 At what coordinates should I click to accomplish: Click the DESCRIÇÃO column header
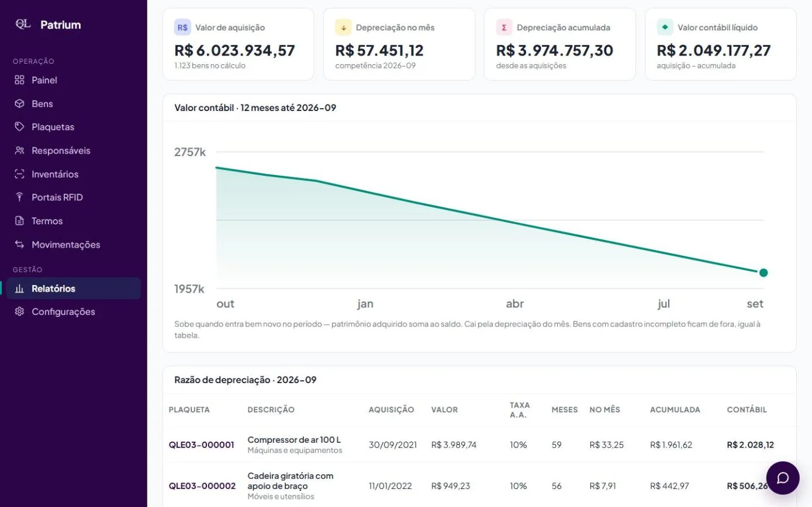coord(271,409)
